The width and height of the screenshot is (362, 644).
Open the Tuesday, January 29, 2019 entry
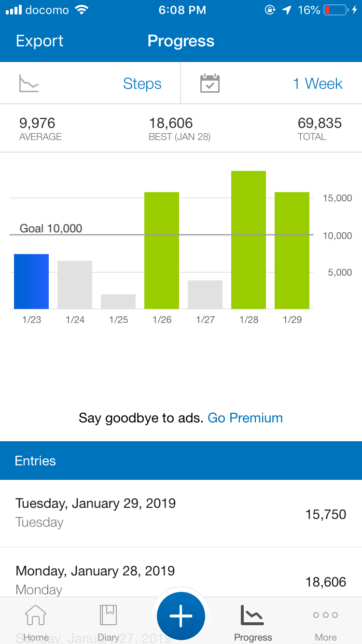[181, 514]
